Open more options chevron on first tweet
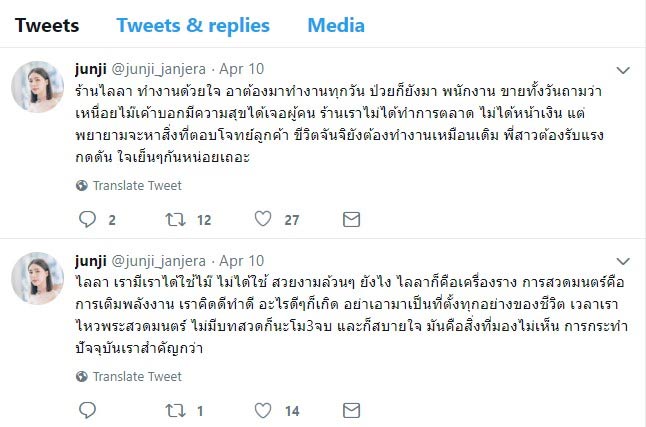646x427 pixels. point(621,70)
